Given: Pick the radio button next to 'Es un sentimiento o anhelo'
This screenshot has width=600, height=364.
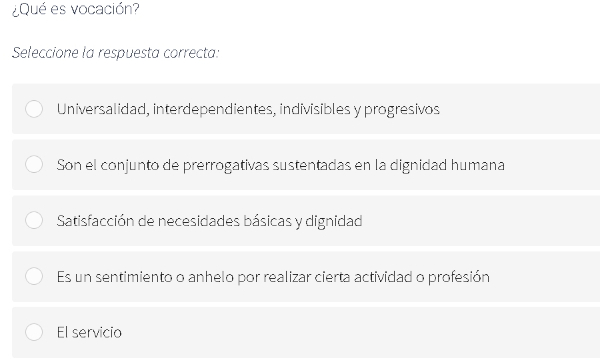Looking at the screenshot, I should point(34,276).
